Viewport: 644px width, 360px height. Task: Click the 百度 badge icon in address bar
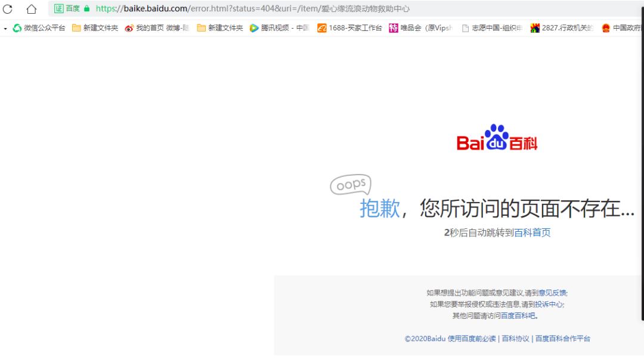pyautogui.click(x=64, y=8)
